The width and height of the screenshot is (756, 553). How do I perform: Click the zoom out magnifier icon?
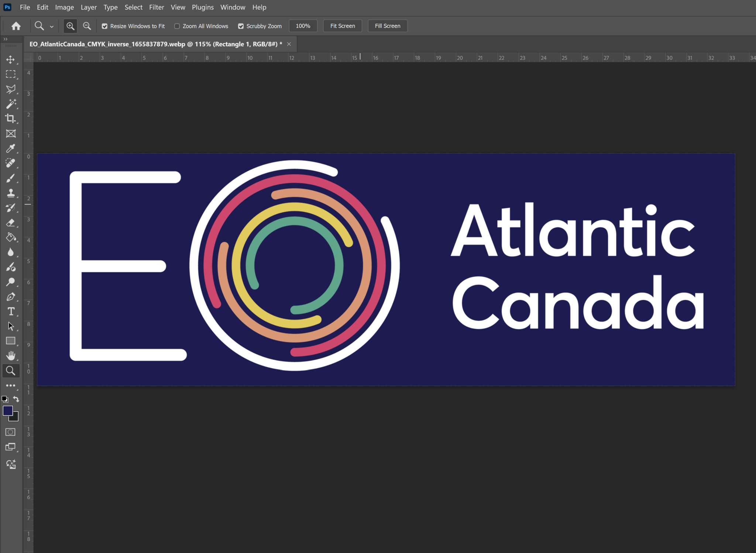[x=87, y=26]
